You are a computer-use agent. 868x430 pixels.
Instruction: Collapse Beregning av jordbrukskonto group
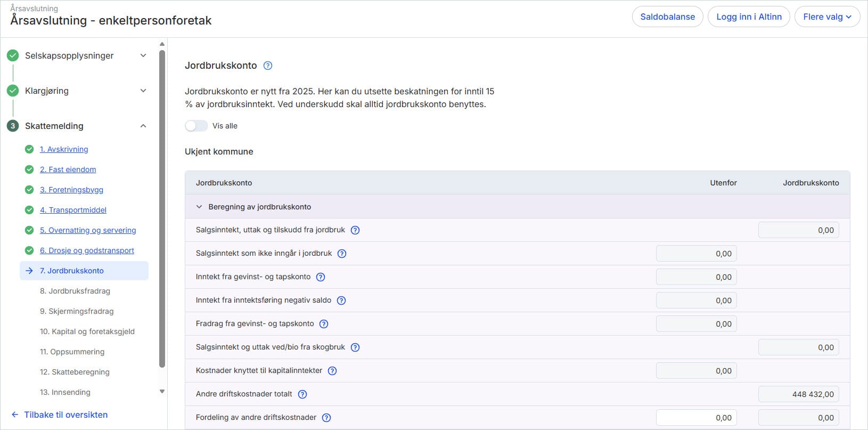pyautogui.click(x=199, y=207)
